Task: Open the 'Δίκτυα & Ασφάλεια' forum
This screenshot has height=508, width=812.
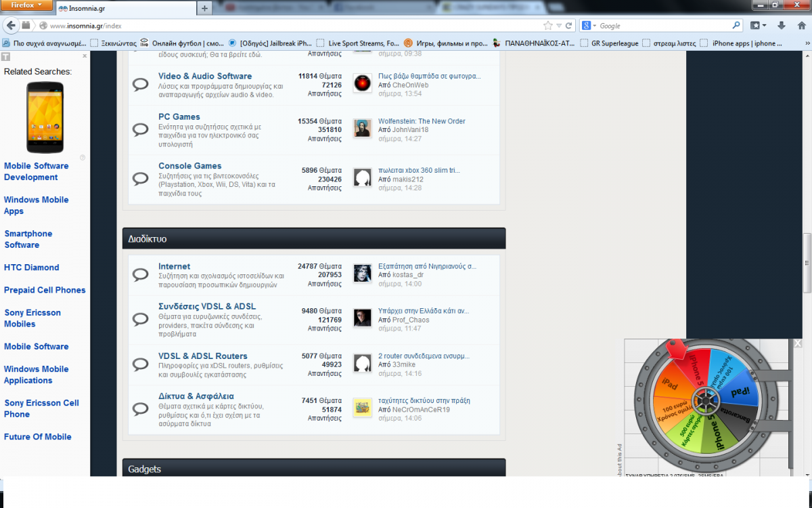Action: point(196,396)
